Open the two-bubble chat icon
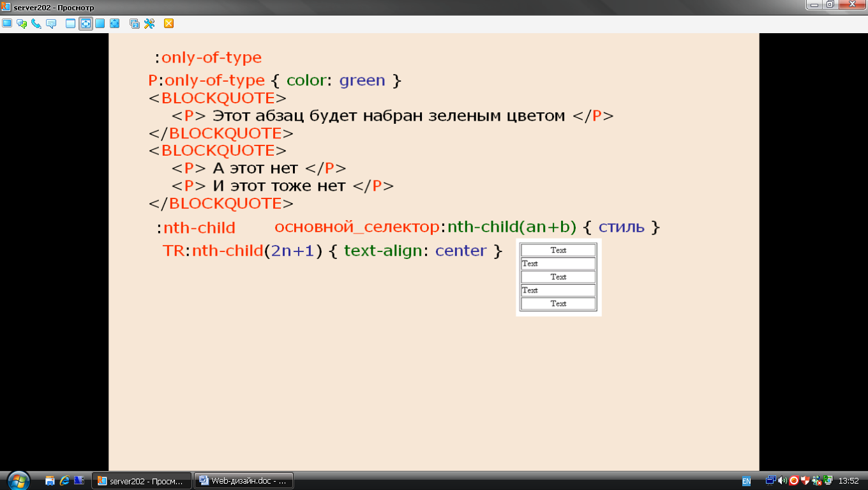This screenshot has width=868, height=490. [x=22, y=24]
